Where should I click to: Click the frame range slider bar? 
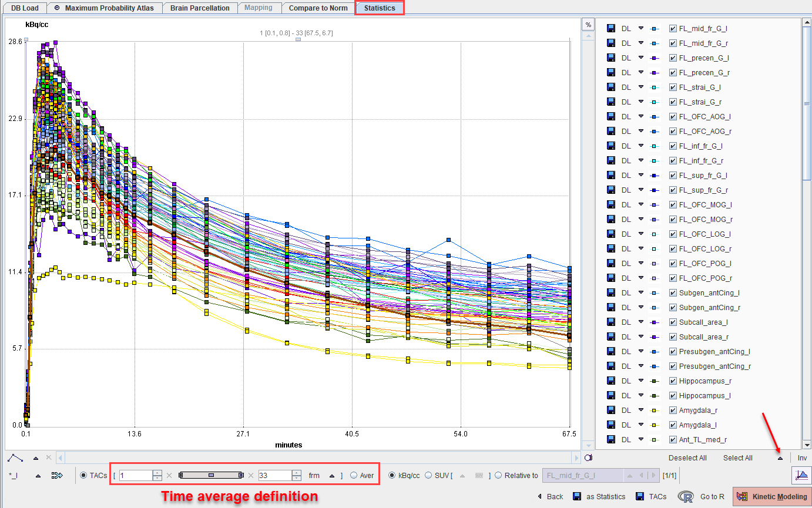[211, 475]
